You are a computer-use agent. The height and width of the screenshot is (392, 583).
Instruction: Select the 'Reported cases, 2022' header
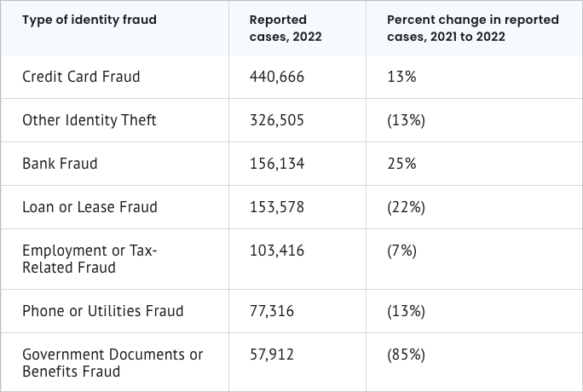[x=286, y=28]
